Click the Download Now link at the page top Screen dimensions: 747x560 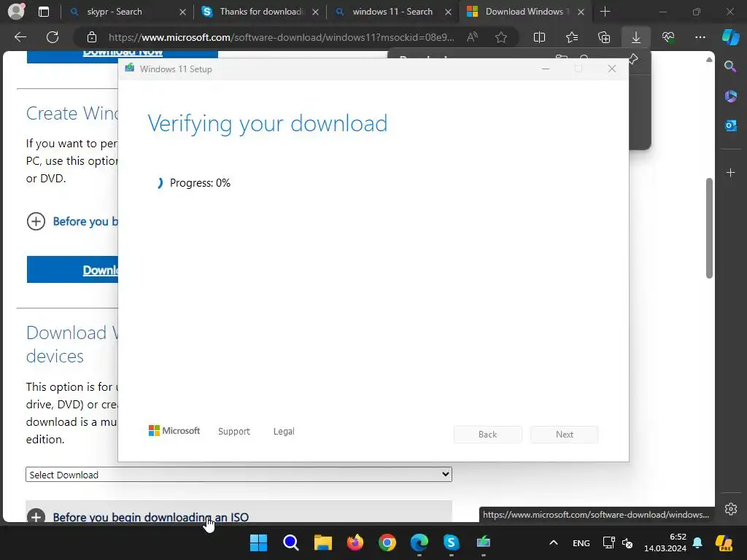[123, 52]
